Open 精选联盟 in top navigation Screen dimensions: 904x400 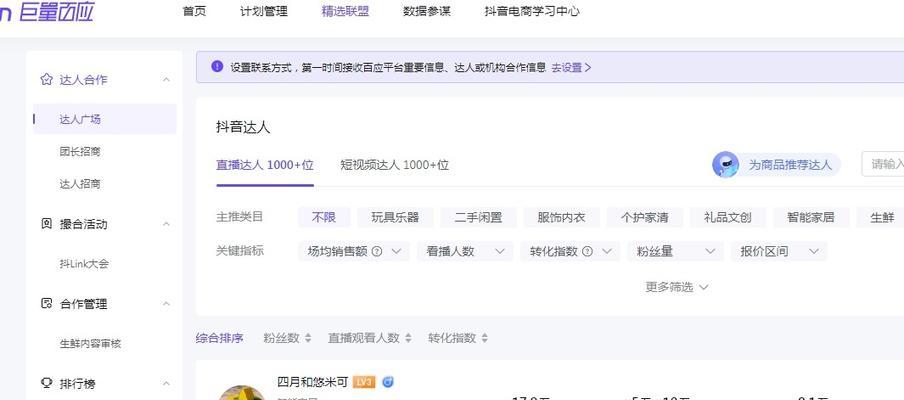[x=345, y=11]
